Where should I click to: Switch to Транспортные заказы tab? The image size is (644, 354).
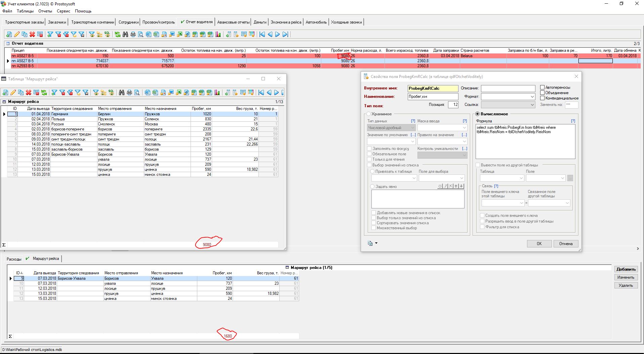(x=24, y=22)
